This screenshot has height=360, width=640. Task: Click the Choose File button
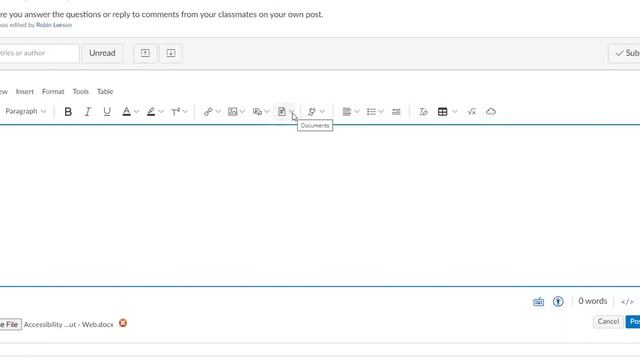point(11,324)
